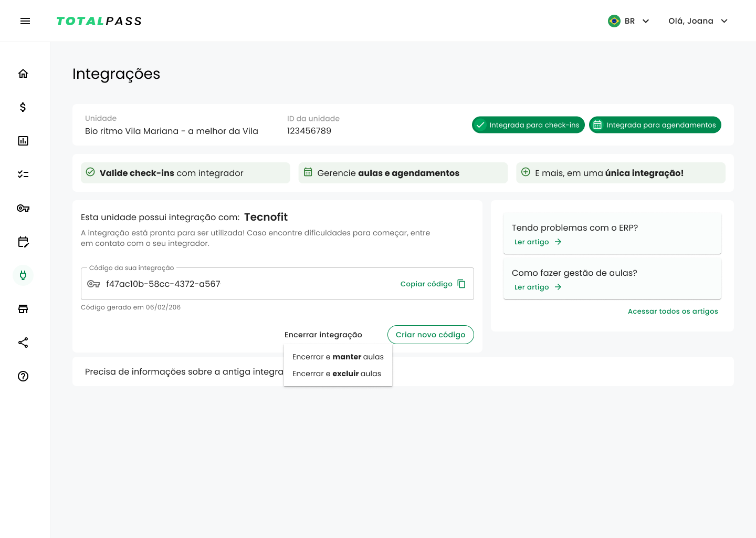Click the integration code input field

[277, 284]
